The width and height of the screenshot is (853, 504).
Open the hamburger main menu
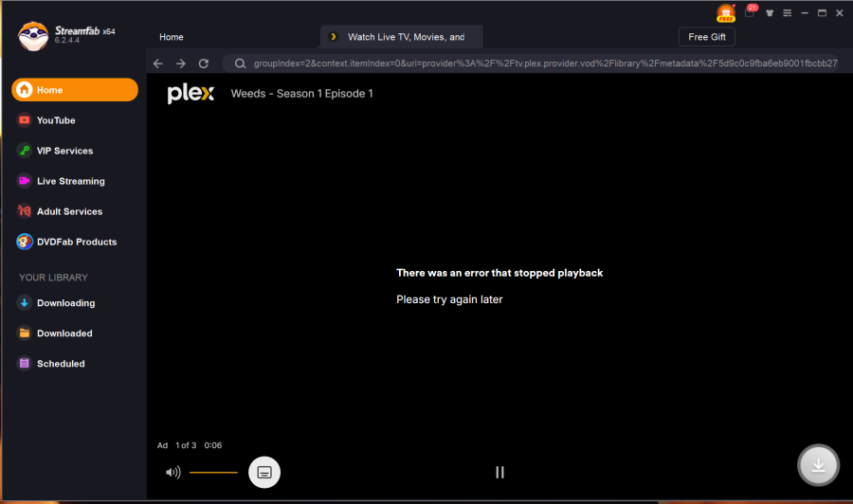(x=788, y=13)
